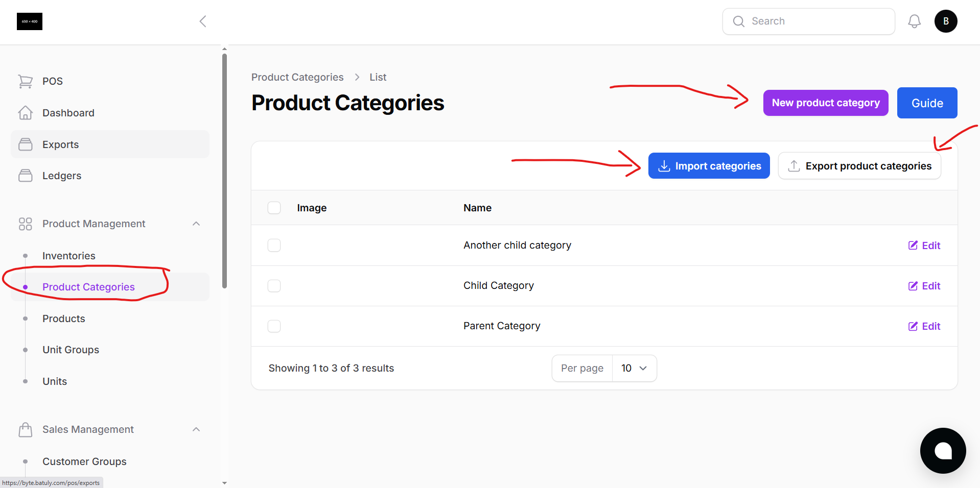The height and width of the screenshot is (488, 980).
Task: Click the POS shopping cart icon
Action: point(25,81)
